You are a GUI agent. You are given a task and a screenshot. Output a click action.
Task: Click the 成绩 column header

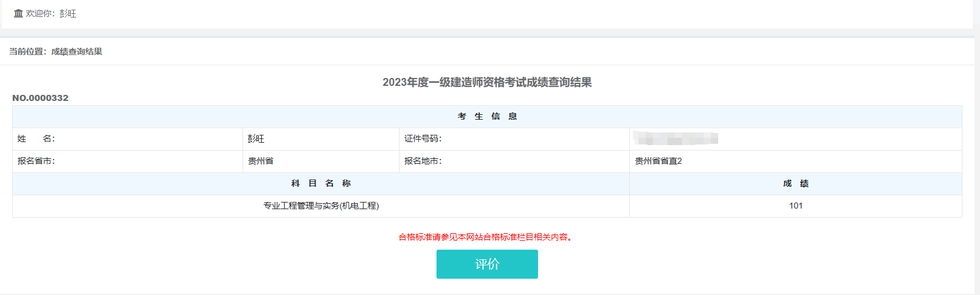796,184
